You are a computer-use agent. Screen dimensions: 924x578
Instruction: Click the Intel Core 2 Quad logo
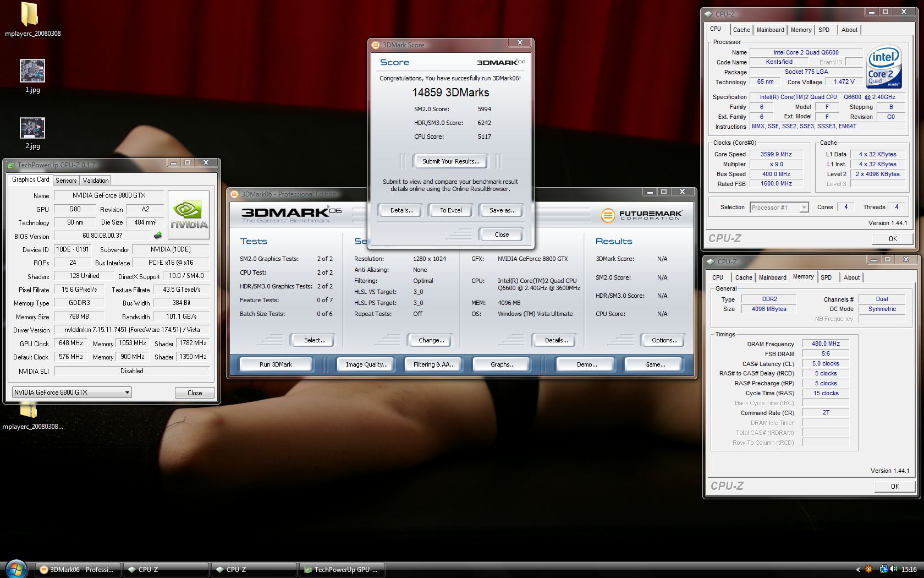coord(884,67)
